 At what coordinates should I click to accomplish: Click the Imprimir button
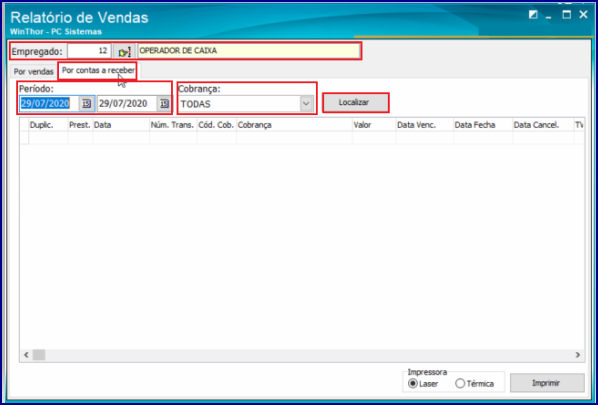coord(547,383)
